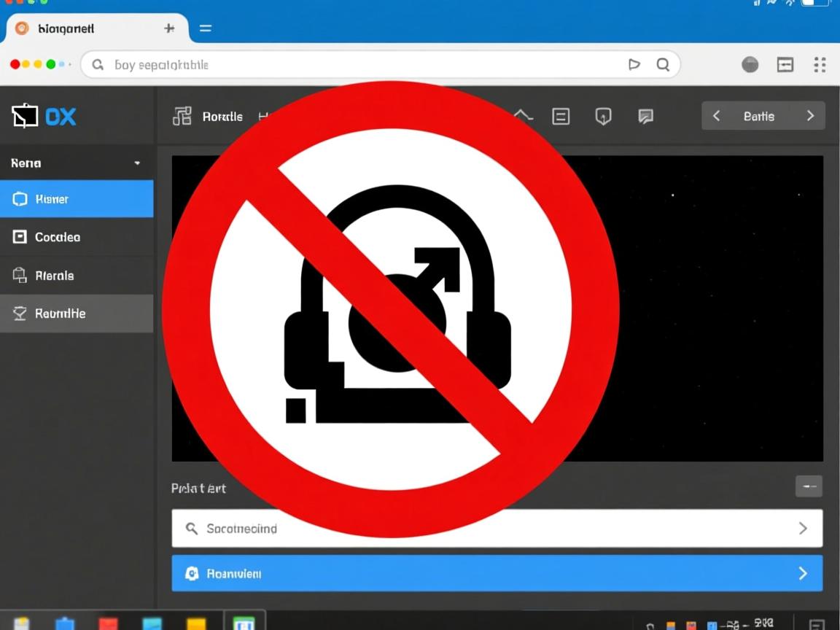
Task: Expand the Rena dropdown in the sidebar
Action: [137, 163]
